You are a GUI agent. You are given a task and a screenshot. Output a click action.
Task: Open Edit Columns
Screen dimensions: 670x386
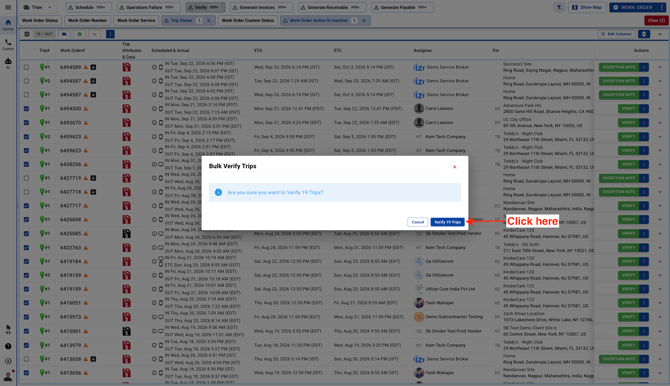point(616,34)
